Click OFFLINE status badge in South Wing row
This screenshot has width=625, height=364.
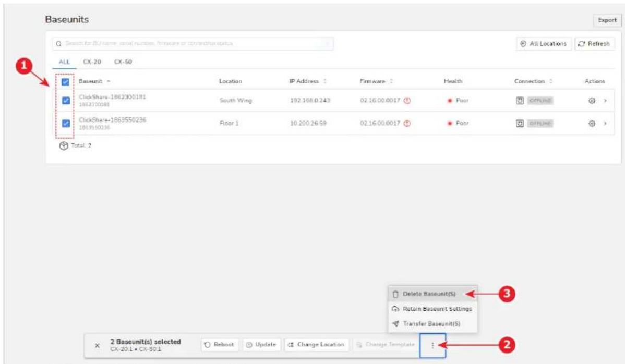[x=540, y=101]
